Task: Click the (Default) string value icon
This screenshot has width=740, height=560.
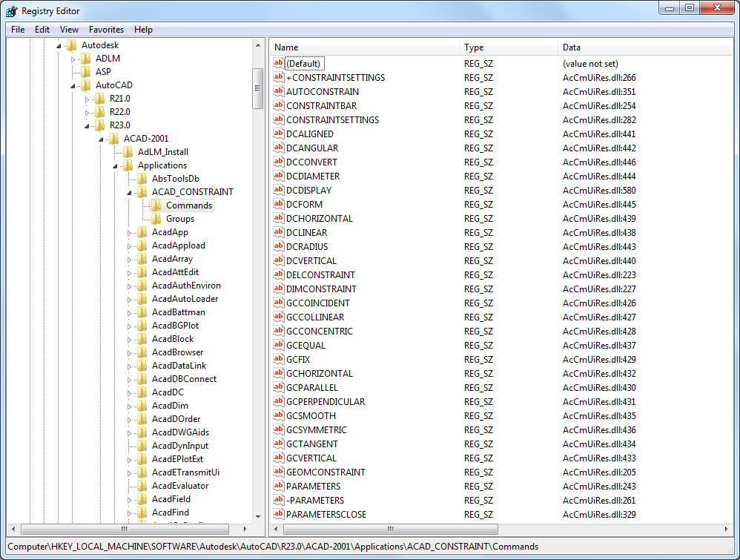Action: 279,63
